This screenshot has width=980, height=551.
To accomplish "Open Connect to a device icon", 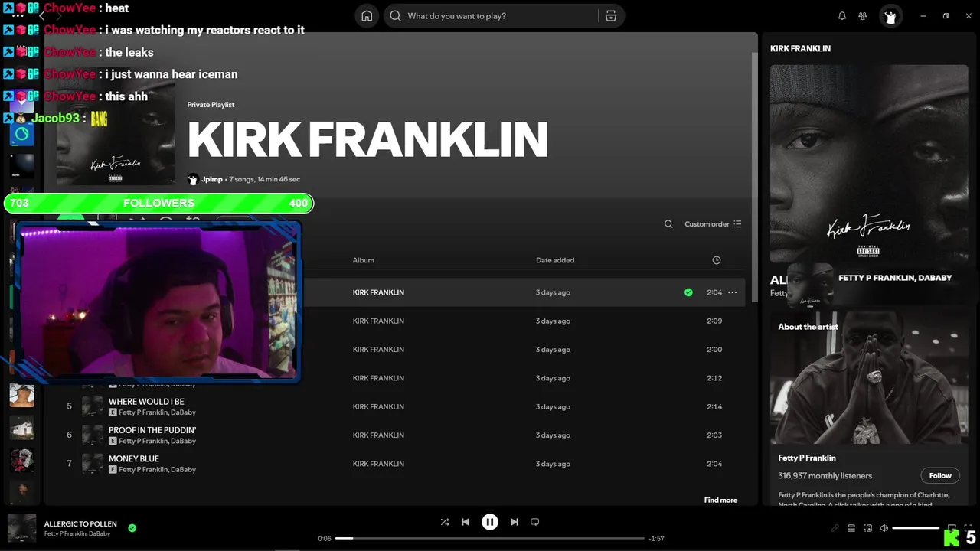I will (x=867, y=528).
